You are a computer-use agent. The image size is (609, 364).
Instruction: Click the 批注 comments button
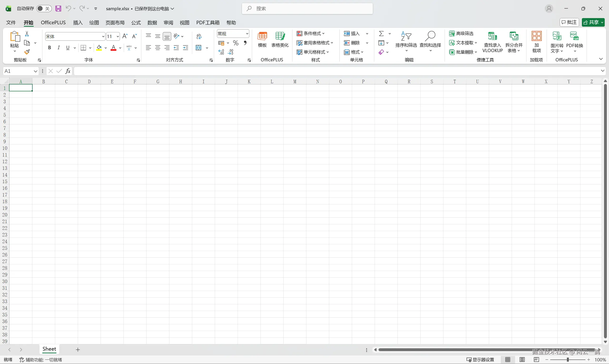click(569, 22)
